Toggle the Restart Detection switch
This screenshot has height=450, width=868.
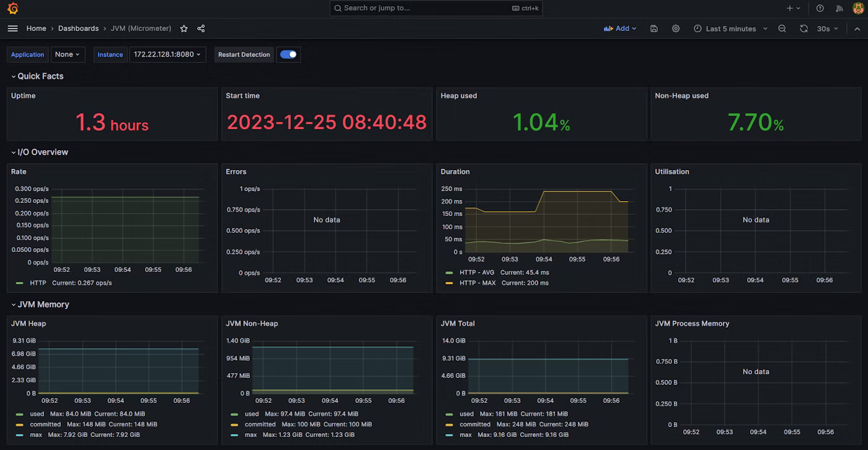(288, 55)
